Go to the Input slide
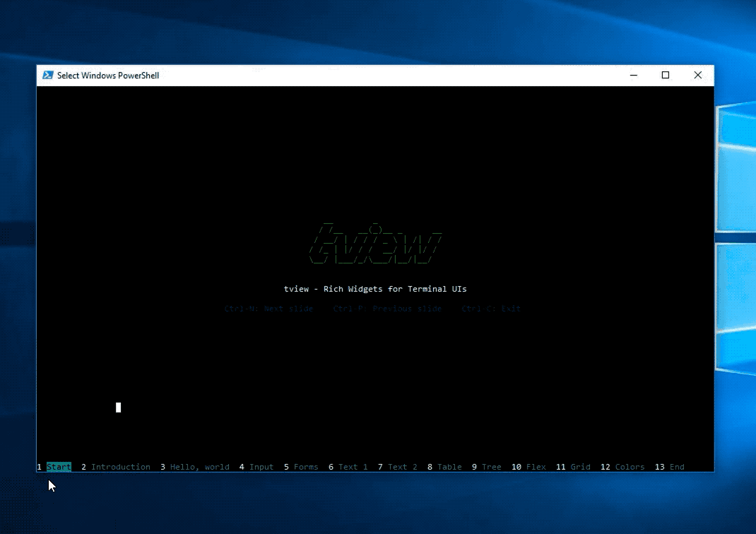 pyautogui.click(x=261, y=466)
